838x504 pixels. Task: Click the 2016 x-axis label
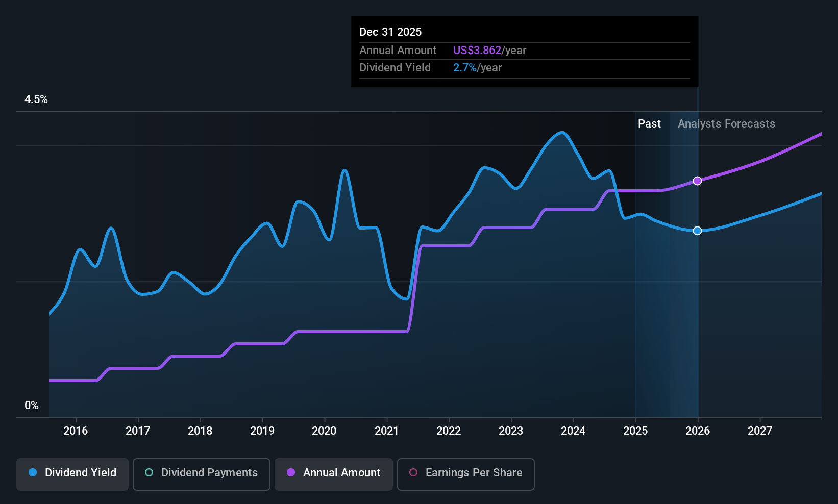[x=76, y=431]
